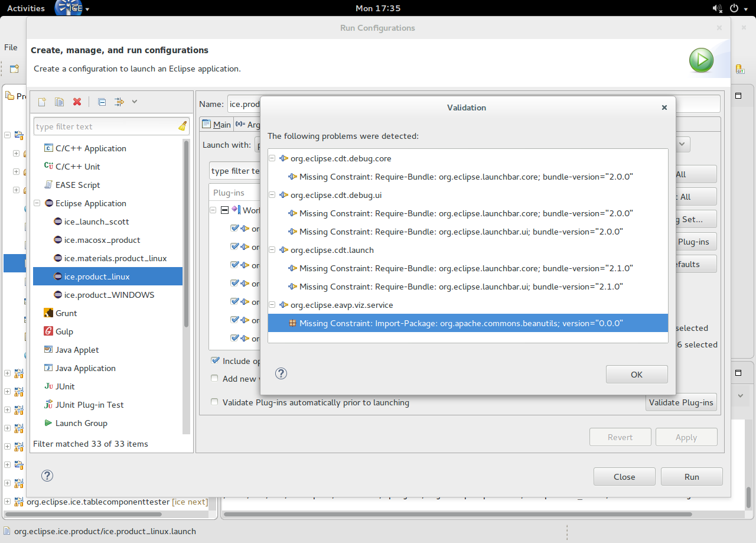The image size is (756, 543).
Task: Open help in Run Configurations dialog
Action: [47, 476]
